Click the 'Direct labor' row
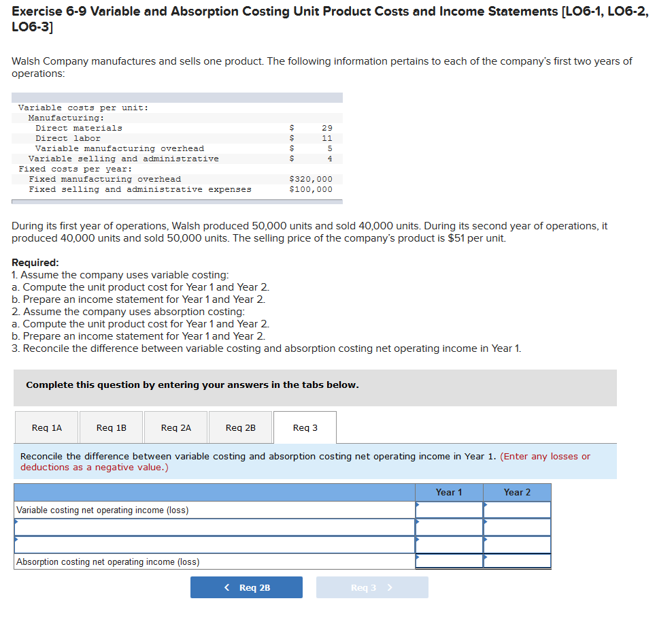 coord(177,138)
